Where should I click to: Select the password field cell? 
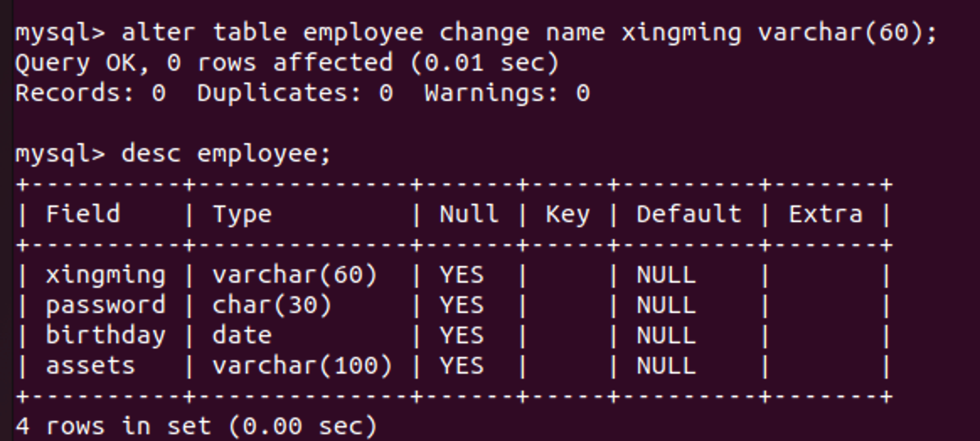pyautogui.click(x=105, y=306)
